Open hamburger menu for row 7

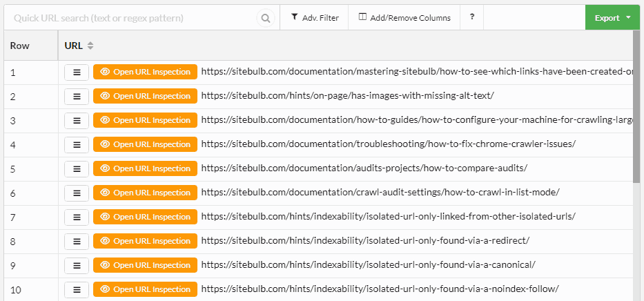[x=77, y=217]
